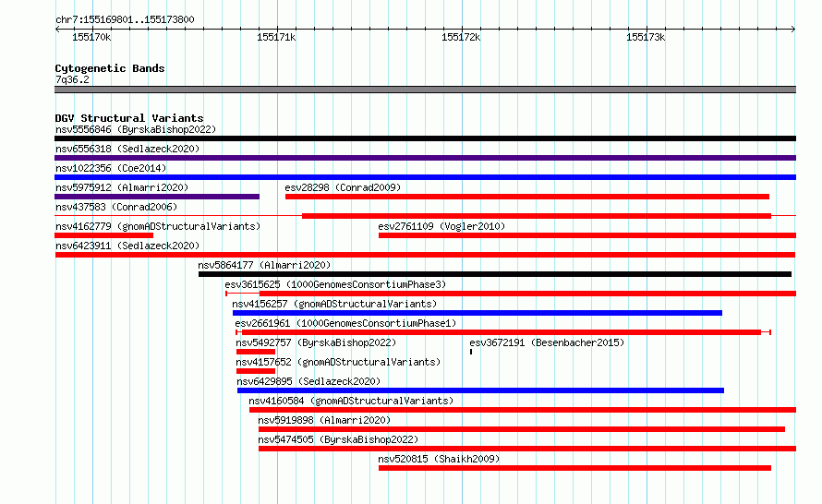This screenshot has width=822, height=504.
Task: Select the blue nsv6429895 variant bar
Action: [480, 390]
